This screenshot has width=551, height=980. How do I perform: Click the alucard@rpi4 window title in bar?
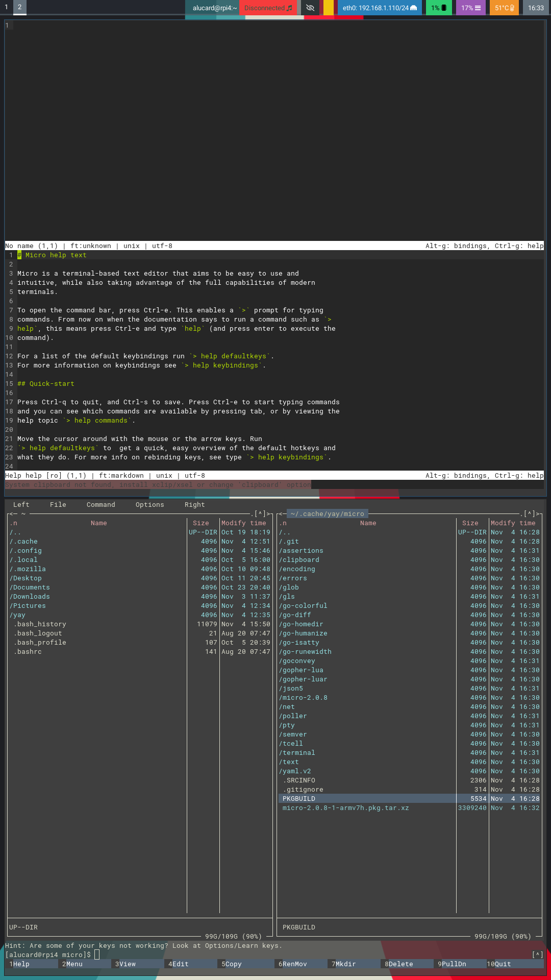pyautogui.click(x=215, y=8)
